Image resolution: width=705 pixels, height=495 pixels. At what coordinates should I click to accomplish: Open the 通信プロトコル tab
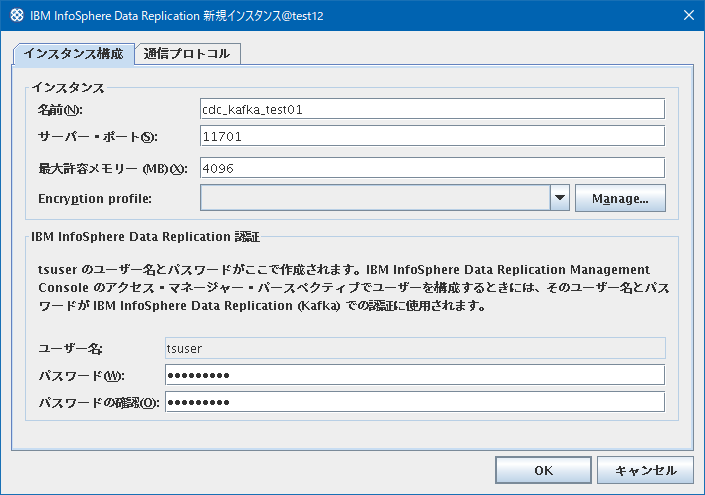[x=187, y=54]
